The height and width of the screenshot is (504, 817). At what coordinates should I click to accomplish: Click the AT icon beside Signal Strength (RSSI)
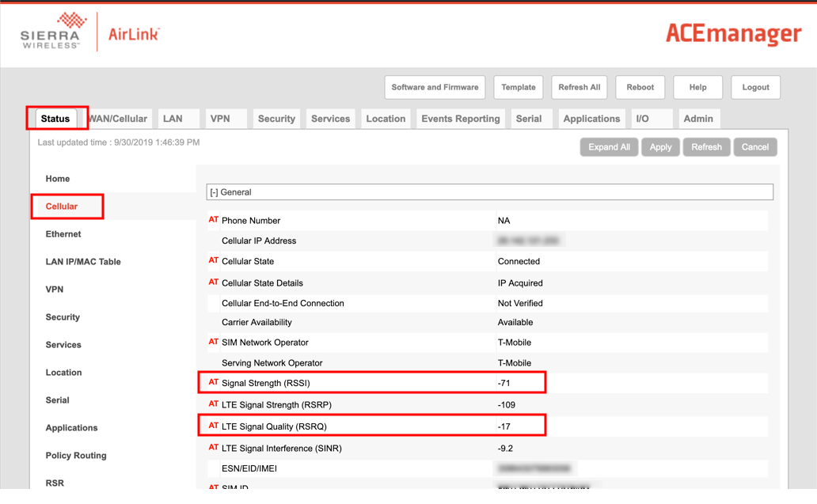[x=213, y=382]
